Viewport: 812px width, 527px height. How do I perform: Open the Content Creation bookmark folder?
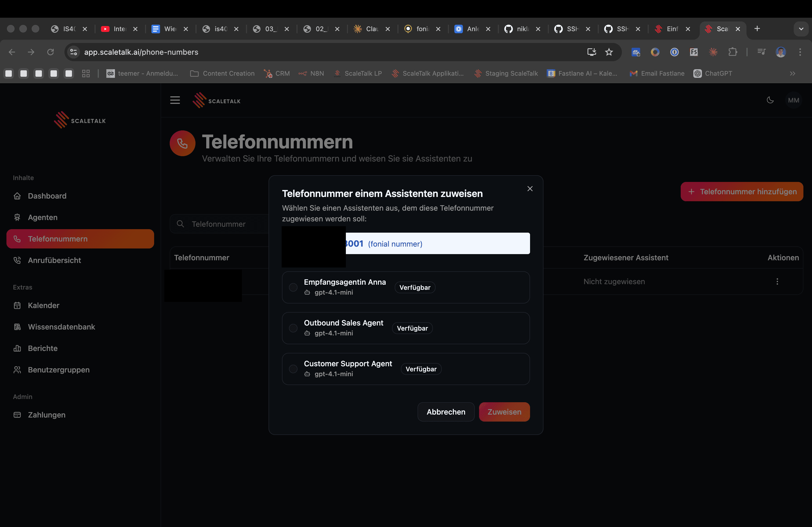coord(222,73)
